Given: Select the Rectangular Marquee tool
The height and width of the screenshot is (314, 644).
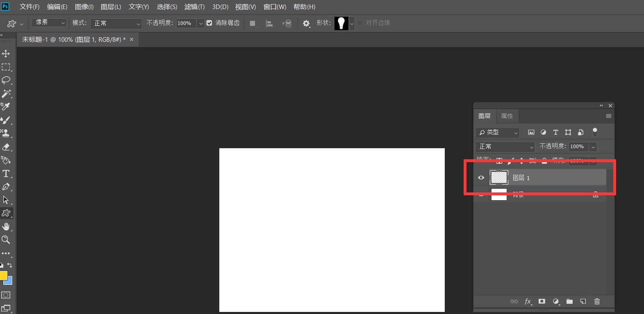Looking at the screenshot, I should pos(6,67).
